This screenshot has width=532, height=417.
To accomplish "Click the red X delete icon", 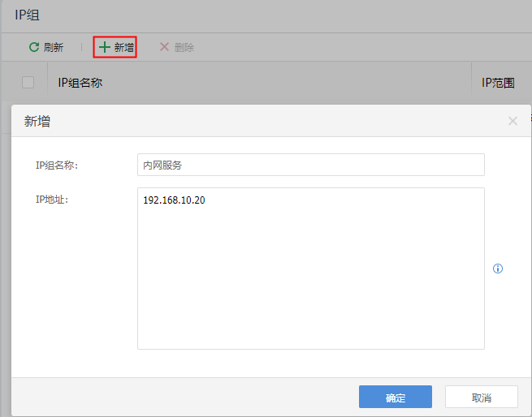I will (164, 47).
